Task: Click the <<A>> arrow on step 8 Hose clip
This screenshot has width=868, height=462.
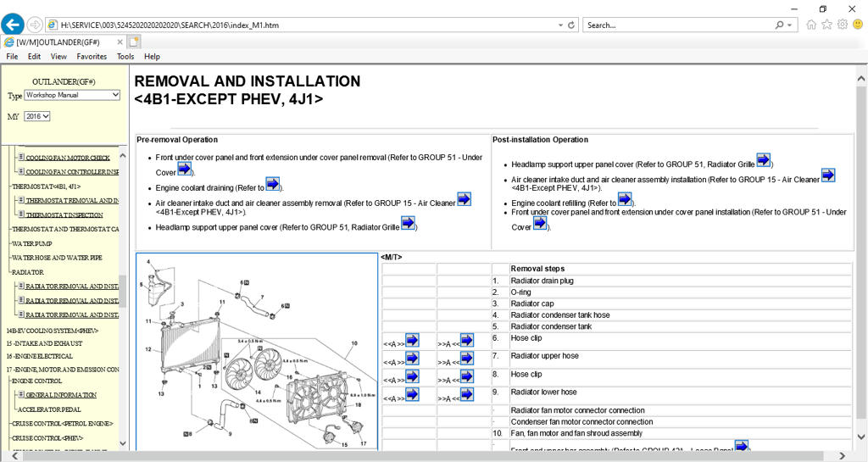Action: click(412, 376)
